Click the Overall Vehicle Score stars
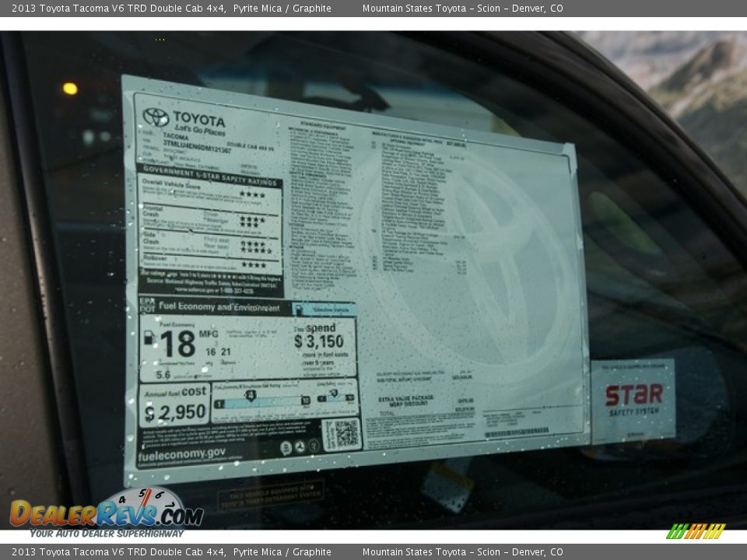 (252, 194)
